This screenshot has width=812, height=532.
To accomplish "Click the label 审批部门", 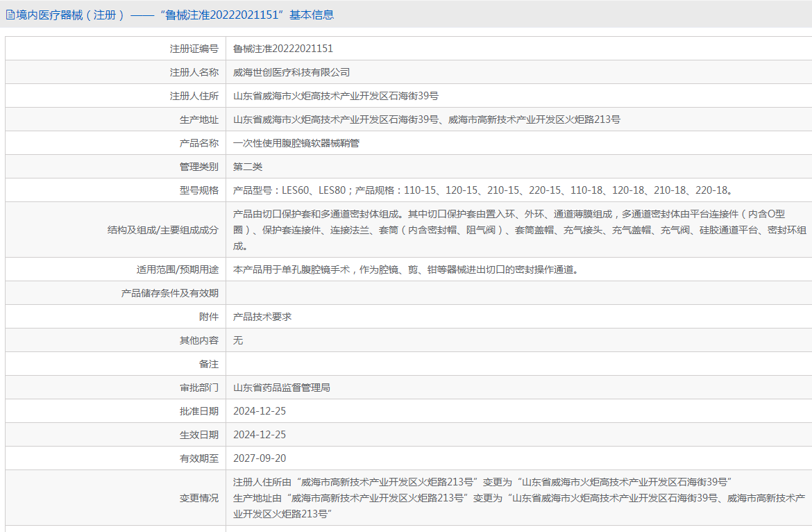I will point(199,388).
